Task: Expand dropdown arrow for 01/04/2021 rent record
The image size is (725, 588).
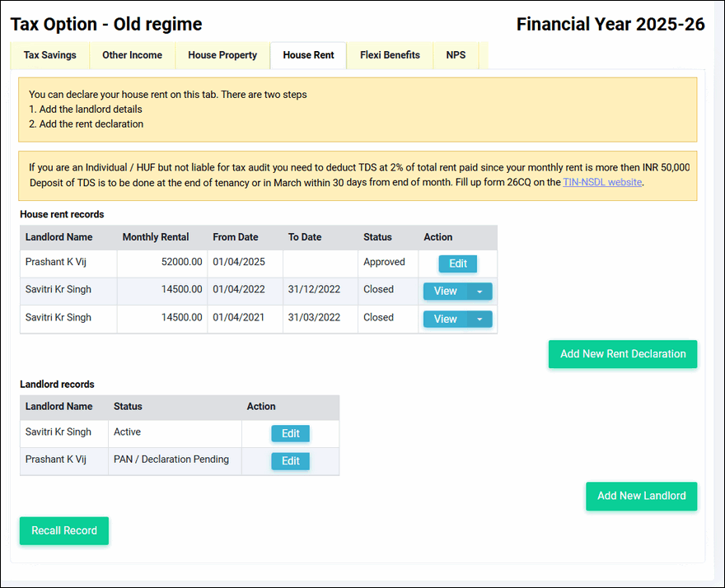Action: [x=479, y=319]
